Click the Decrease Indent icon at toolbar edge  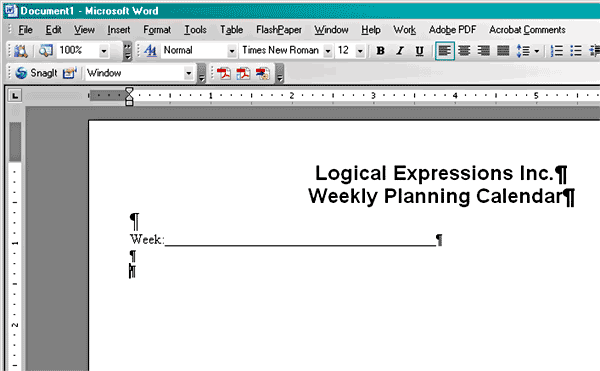pos(594,50)
